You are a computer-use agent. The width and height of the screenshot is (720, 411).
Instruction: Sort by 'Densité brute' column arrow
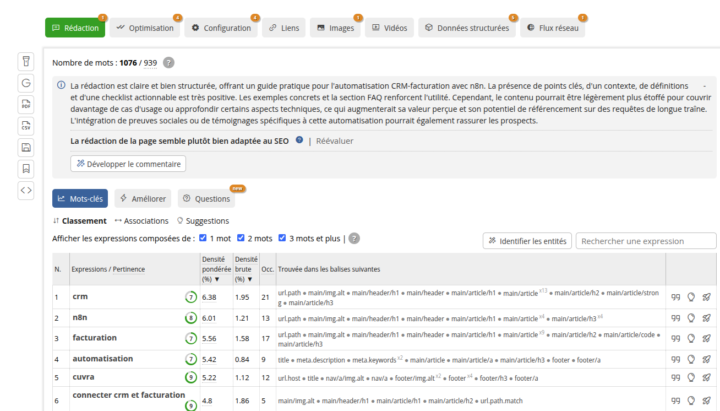(250, 279)
